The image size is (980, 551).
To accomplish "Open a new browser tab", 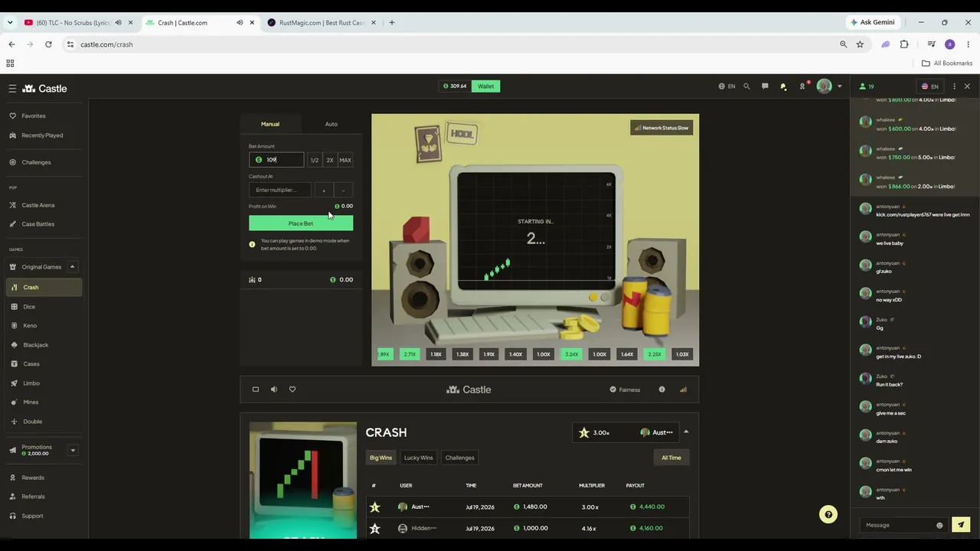I will [x=392, y=23].
